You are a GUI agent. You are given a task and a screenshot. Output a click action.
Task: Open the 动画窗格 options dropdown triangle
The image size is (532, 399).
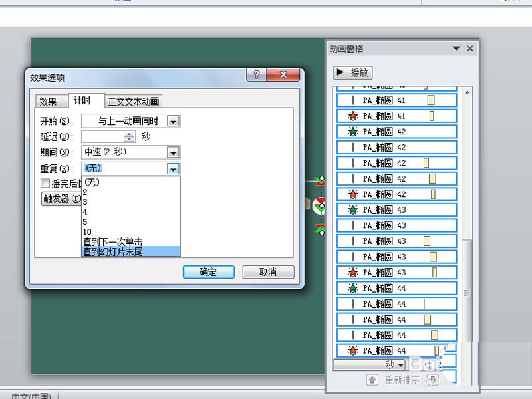pyautogui.click(x=456, y=49)
